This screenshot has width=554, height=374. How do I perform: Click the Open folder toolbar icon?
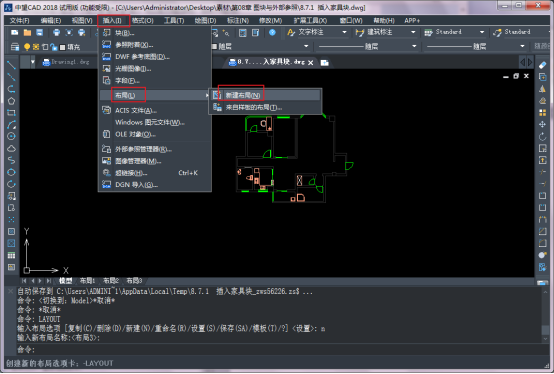(x=27, y=32)
